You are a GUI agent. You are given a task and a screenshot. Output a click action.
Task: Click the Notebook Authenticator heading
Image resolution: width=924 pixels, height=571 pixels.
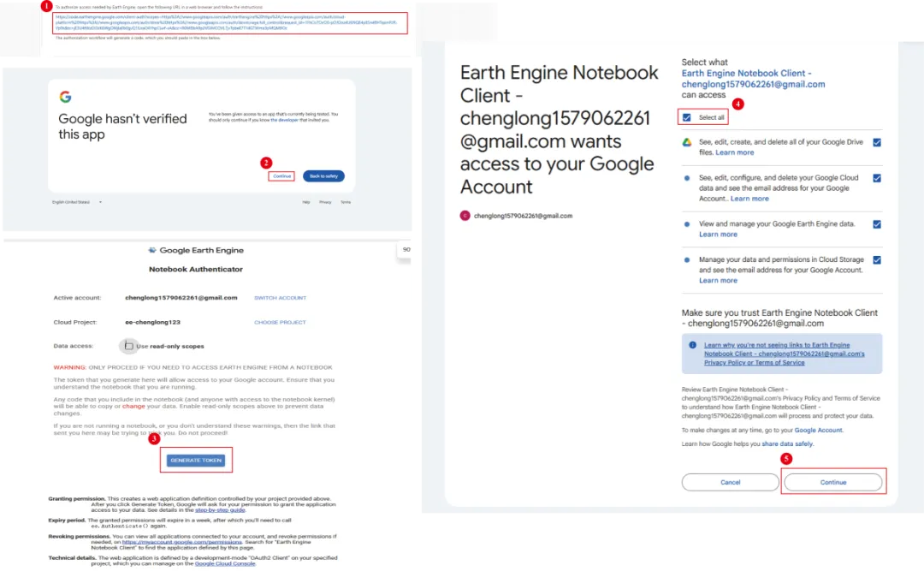[x=196, y=269]
